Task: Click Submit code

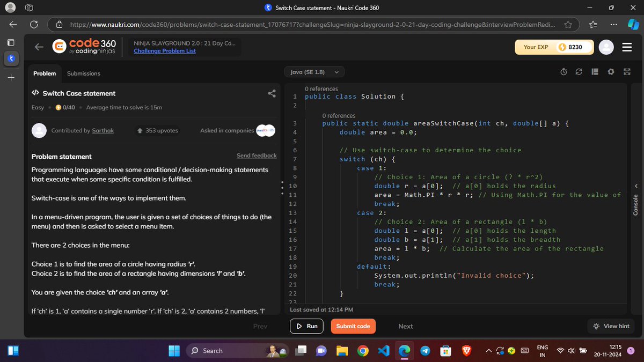Action: [x=353, y=326]
